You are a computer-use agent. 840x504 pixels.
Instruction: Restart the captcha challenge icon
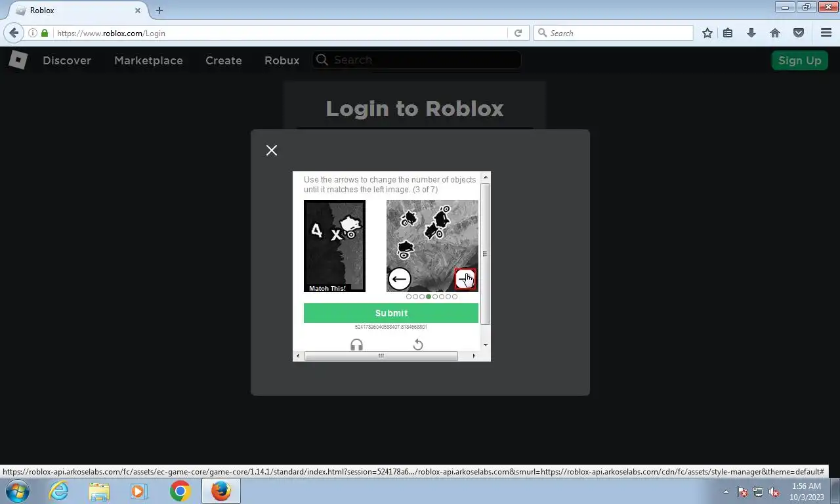tap(417, 345)
